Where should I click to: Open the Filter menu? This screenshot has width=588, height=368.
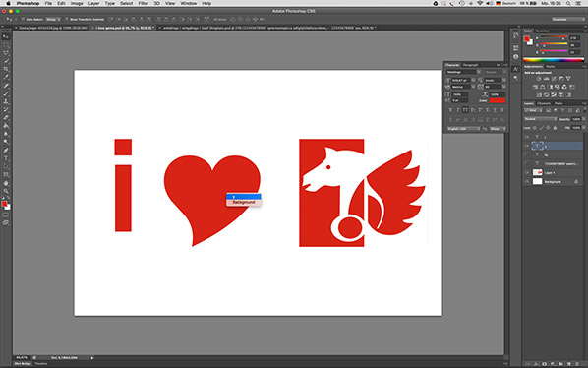[144, 3]
